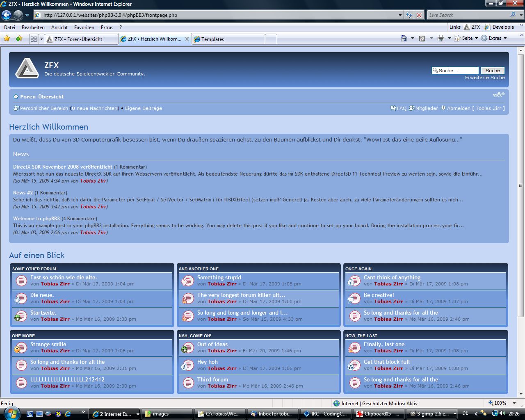Expand the Seite toolbar dropdown
Viewport: 525px width, 420px height.
pyautogui.click(x=476, y=38)
